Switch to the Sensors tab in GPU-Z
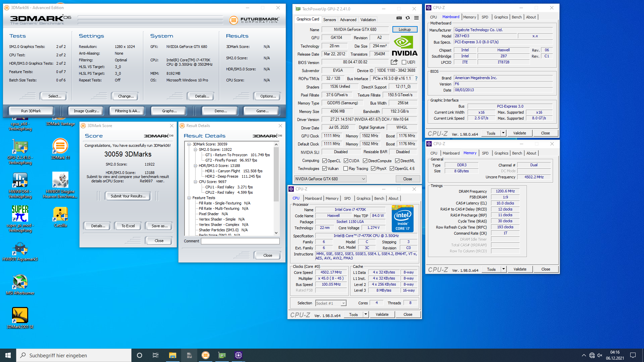Image resolution: width=644 pixels, height=362 pixels. (329, 20)
